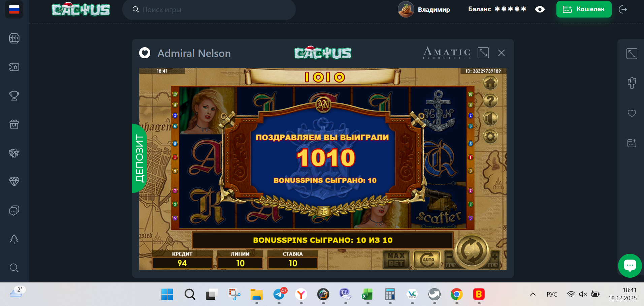Image resolution: width=644 pixels, height=306 pixels.
Task: Show hidden system tray icons
Action: coord(533,294)
